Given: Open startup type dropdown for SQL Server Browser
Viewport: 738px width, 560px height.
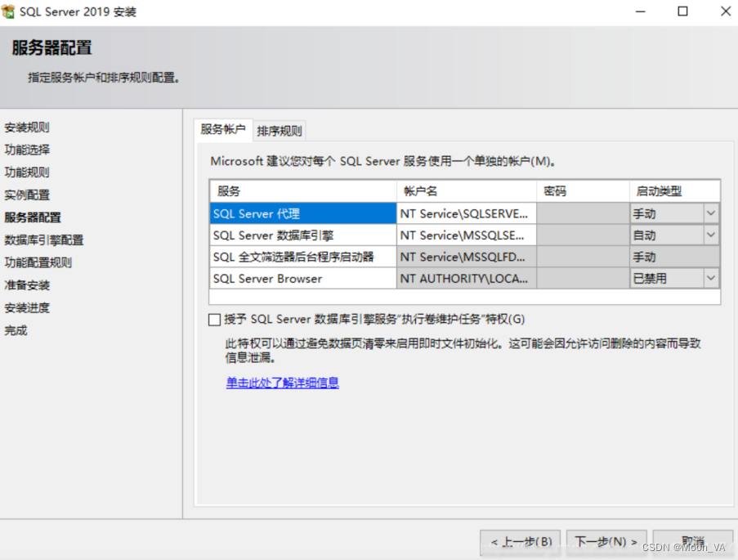Looking at the screenshot, I should click(711, 278).
